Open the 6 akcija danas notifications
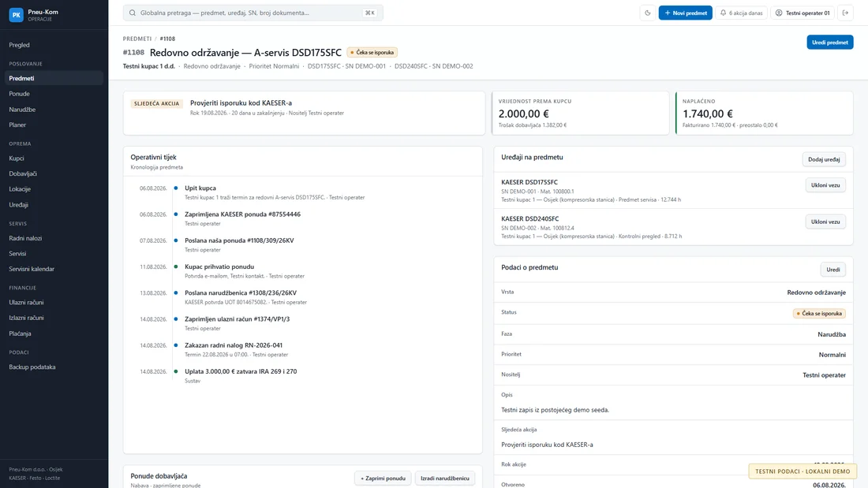 click(x=741, y=13)
